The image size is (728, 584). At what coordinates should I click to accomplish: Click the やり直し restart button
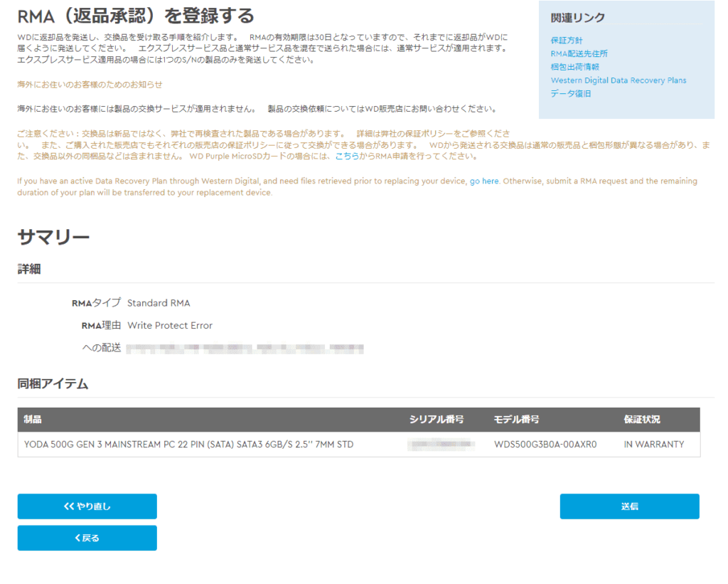(x=87, y=506)
